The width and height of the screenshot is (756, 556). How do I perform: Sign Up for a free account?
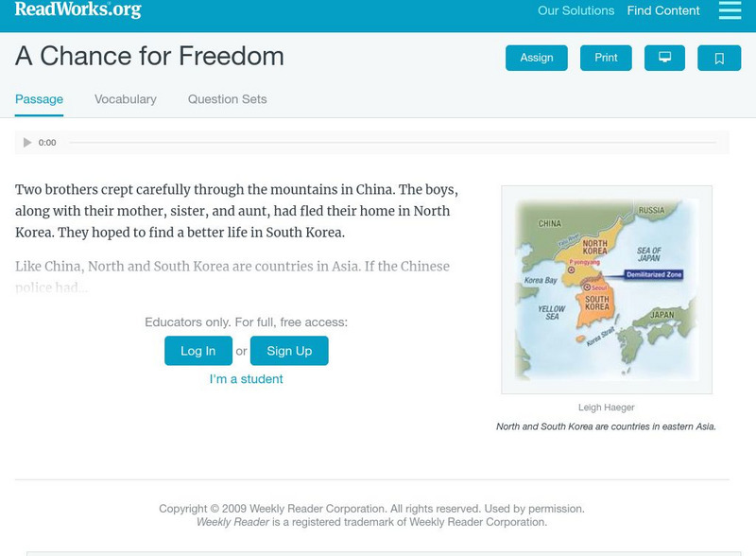click(289, 350)
